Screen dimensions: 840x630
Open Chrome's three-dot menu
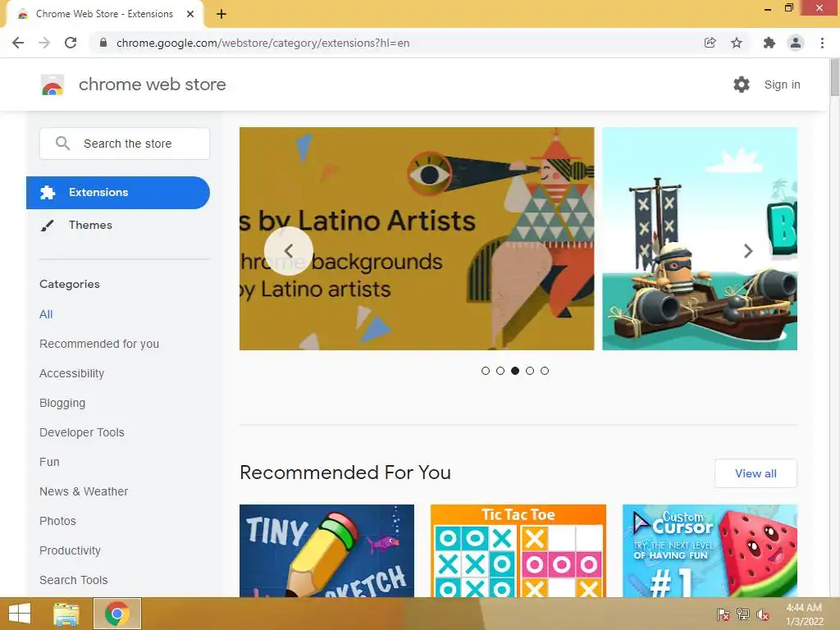click(x=822, y=43)
